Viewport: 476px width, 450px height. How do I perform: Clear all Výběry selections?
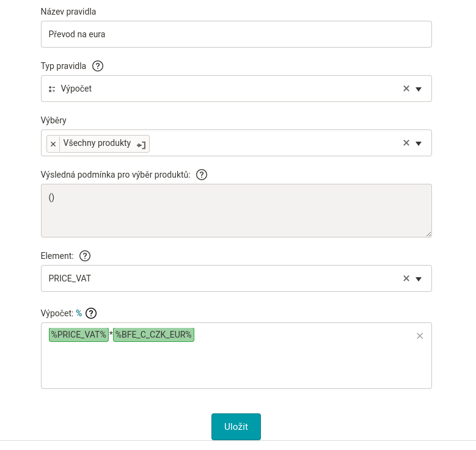[x=406, y=143]
